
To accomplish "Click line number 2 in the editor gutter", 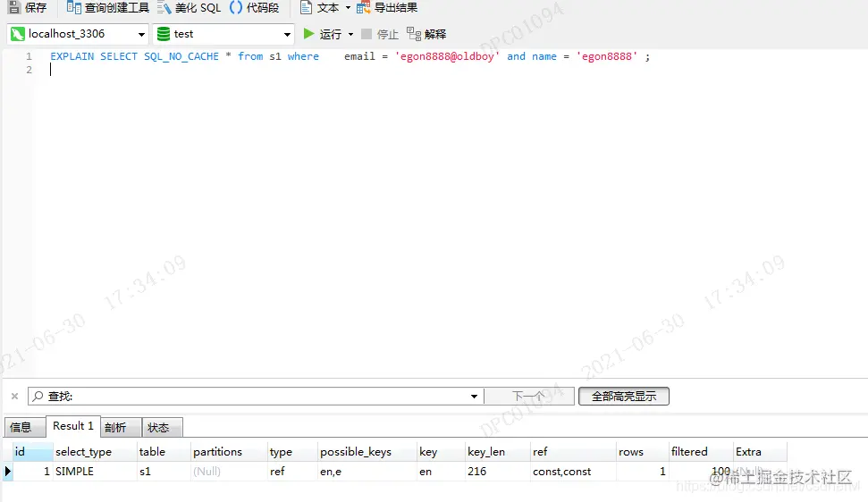I will point(29,70).
